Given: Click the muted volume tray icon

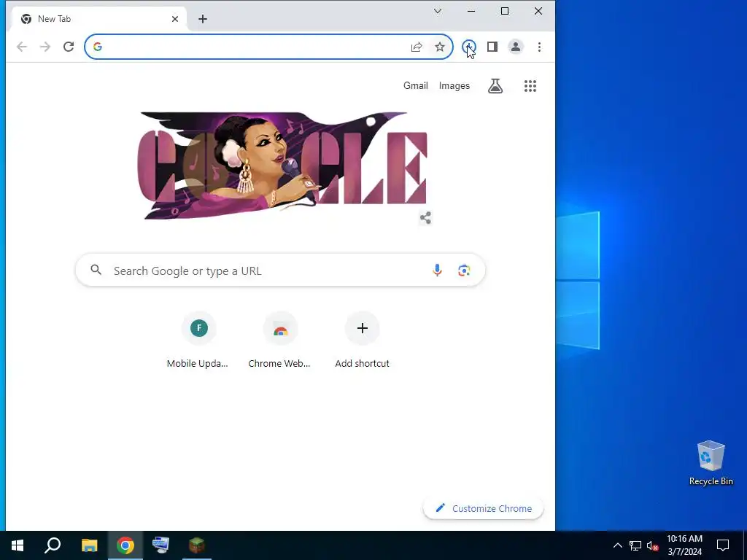Looking at the screenshot, I should pyautogui.click(x=652, y=545).
